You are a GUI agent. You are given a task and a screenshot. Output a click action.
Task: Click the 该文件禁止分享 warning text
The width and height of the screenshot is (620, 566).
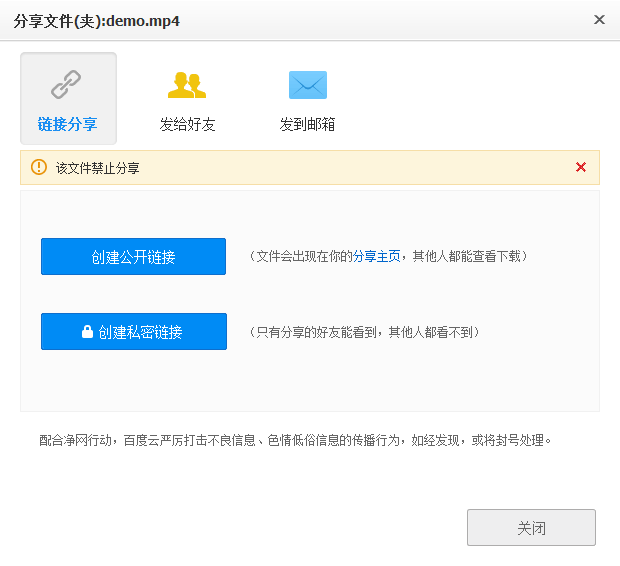point(98,168)
